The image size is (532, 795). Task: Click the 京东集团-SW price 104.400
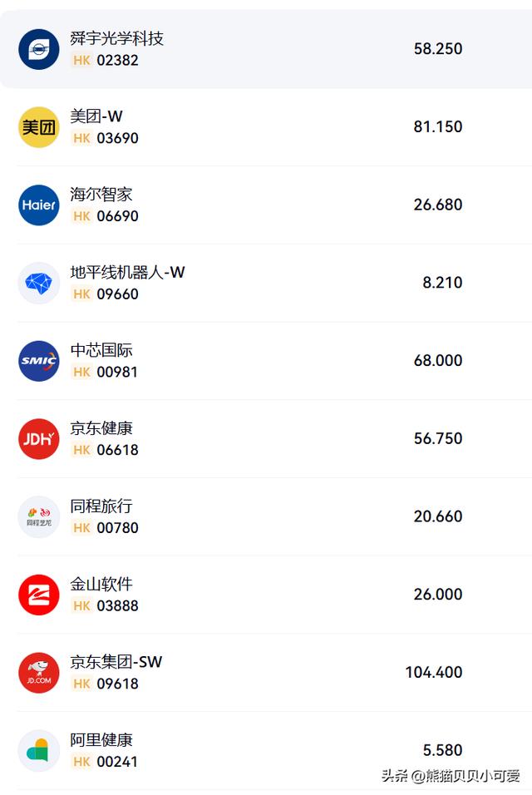pos(433,673)
